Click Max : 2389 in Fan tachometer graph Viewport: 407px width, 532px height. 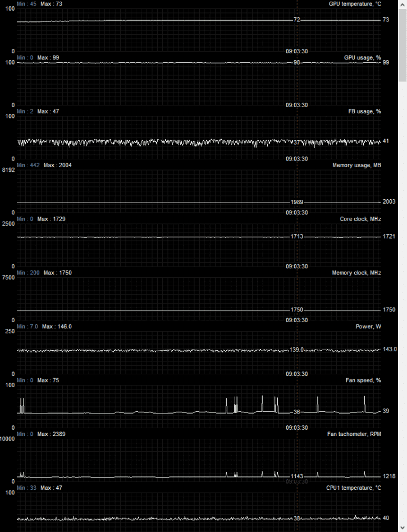click(51, 434)
